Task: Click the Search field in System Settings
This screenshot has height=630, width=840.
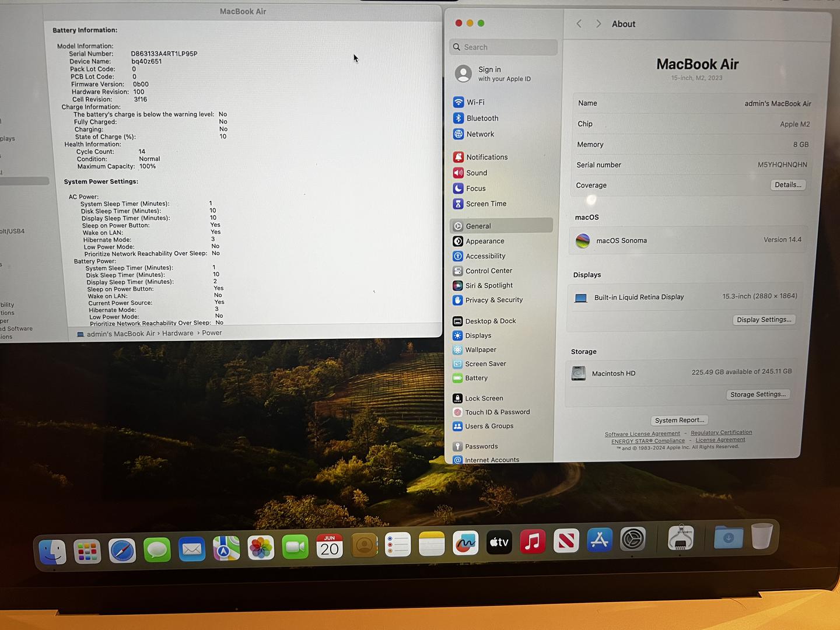Action: [x=503, y=47]
